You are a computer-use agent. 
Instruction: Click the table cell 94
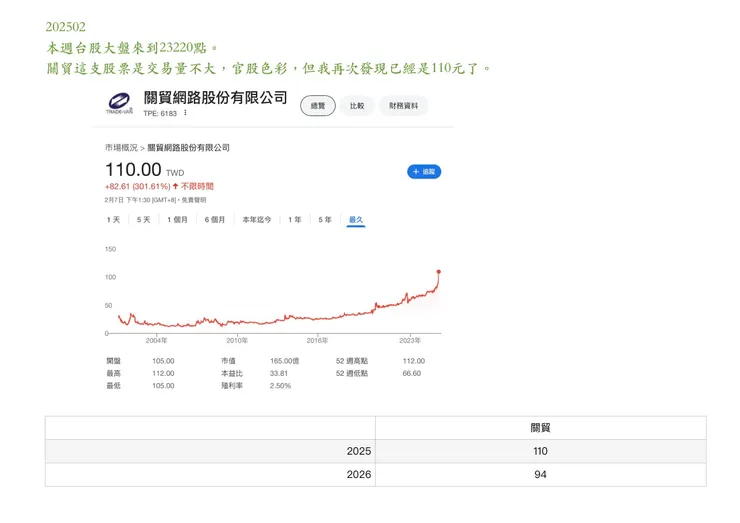coord(540,474)
